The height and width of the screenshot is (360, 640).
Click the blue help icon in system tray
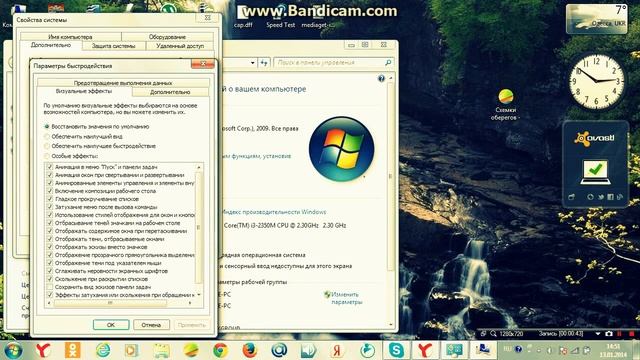(518, 349)
